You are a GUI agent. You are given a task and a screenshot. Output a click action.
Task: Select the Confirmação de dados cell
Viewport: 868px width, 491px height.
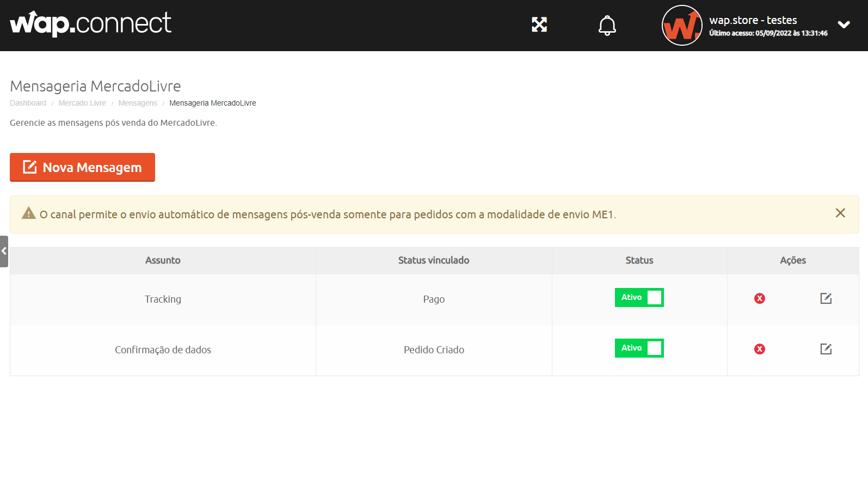(163, 350)
